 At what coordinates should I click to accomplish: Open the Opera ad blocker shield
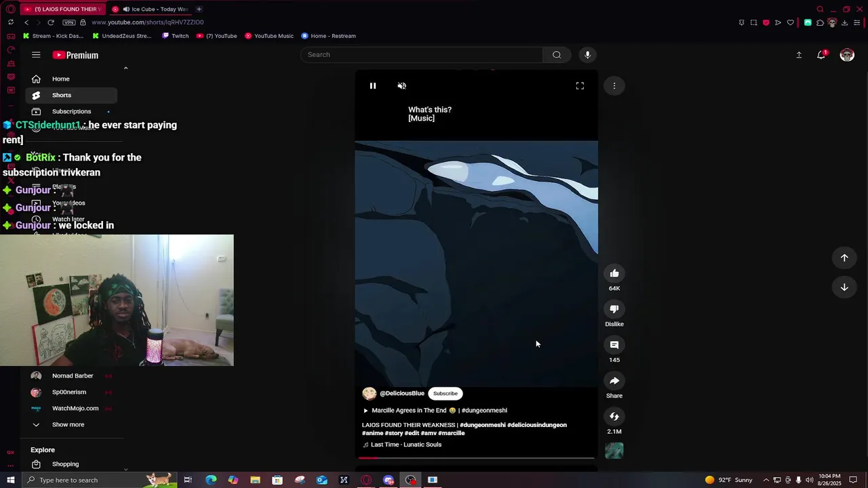point(766,22)
